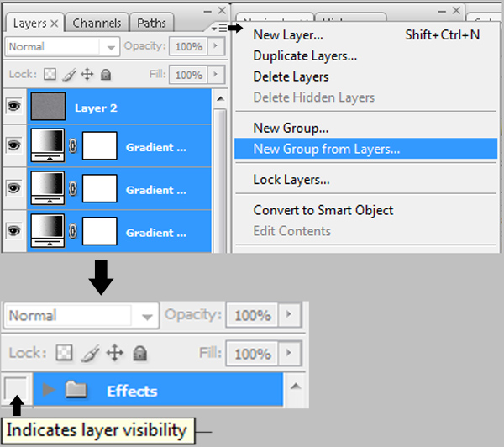Click lock transparent pixels icon in top panel
This screenshot has width=504, height=447.
[50, 74]
